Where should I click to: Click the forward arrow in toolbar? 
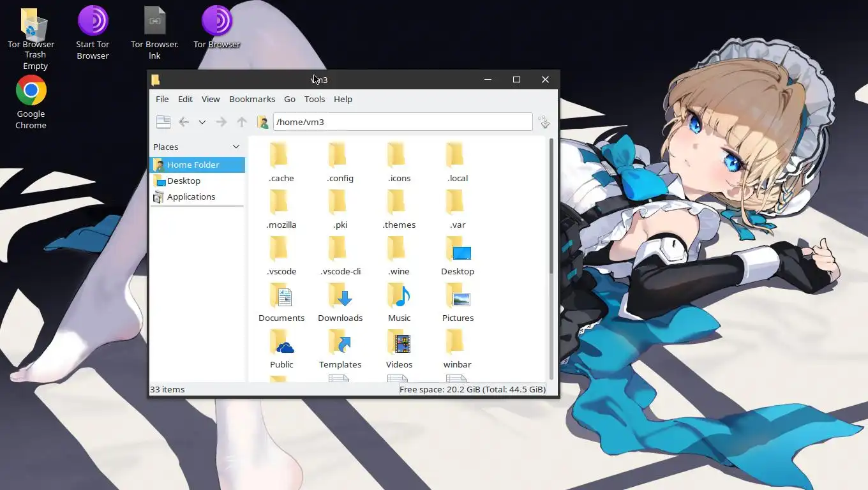[221, 122]
